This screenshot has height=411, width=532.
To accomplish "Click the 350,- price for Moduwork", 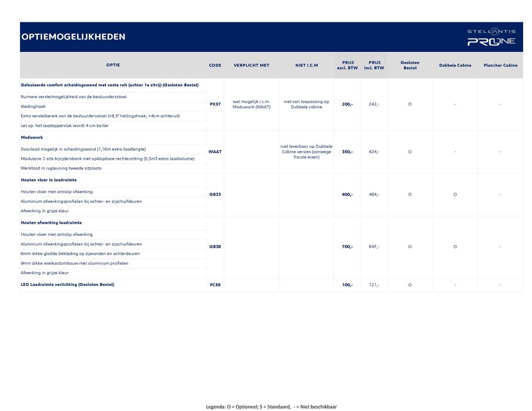I will [347, 151].
